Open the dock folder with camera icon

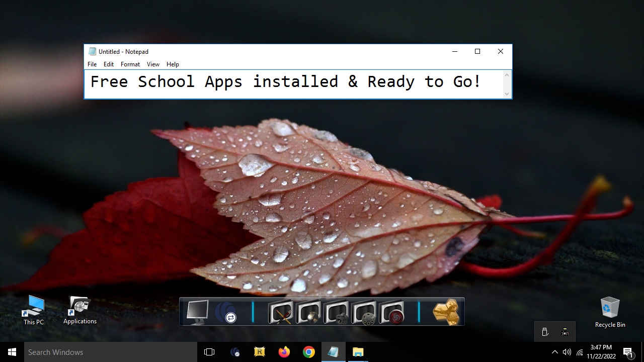click(337, 313)
